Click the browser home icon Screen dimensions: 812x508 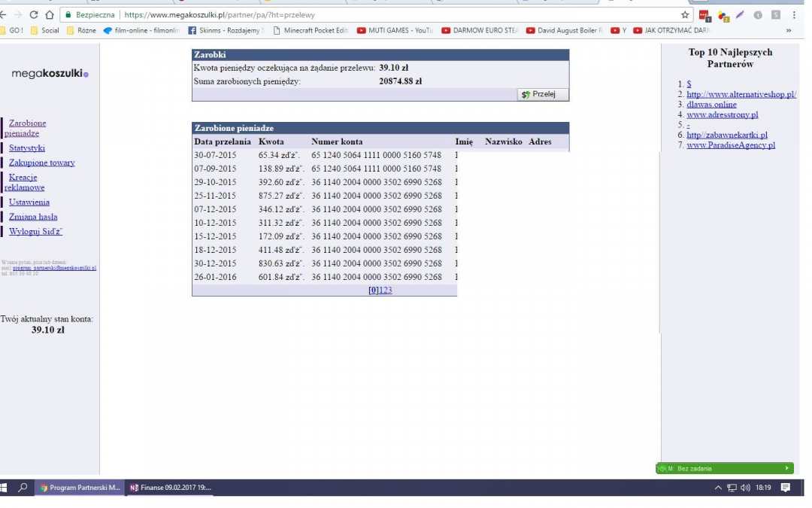point(50,14)
